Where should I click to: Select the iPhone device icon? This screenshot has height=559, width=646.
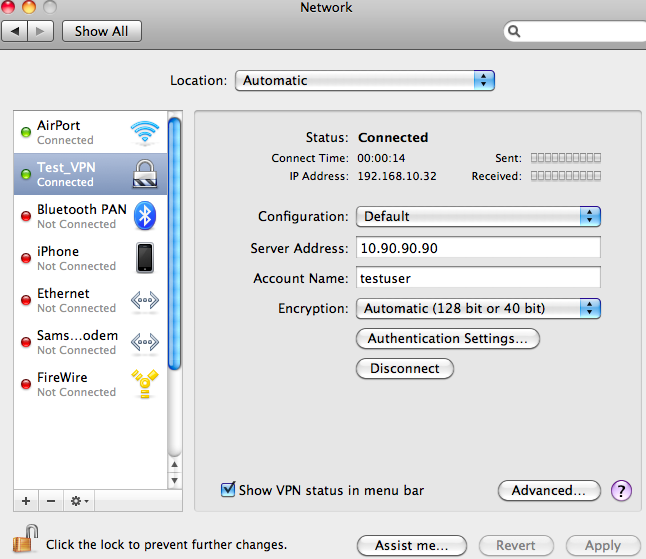(145, 258)
